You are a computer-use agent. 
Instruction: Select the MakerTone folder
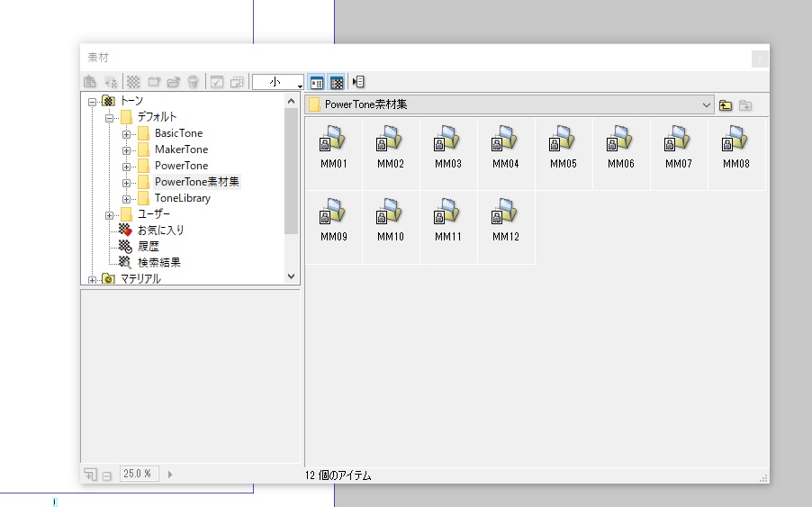coord(180,149)
